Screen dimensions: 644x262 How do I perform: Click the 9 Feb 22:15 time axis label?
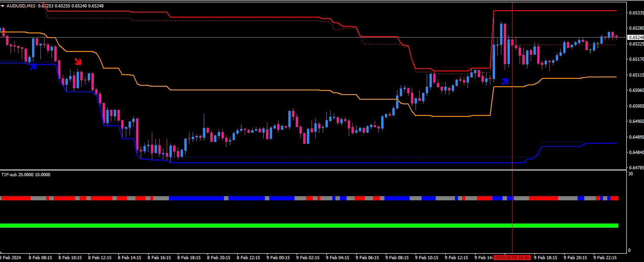point(605,257)
